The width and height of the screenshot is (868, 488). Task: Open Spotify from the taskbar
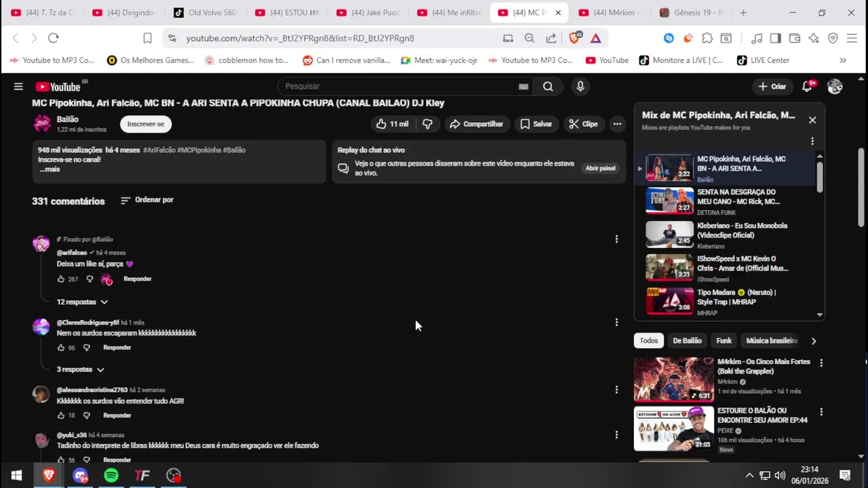point(111,475)
